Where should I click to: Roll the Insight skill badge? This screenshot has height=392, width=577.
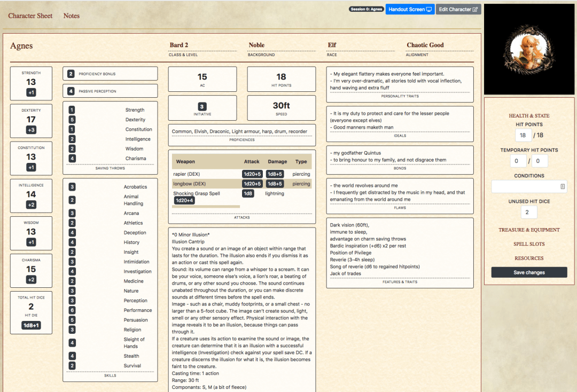[72, 252]
